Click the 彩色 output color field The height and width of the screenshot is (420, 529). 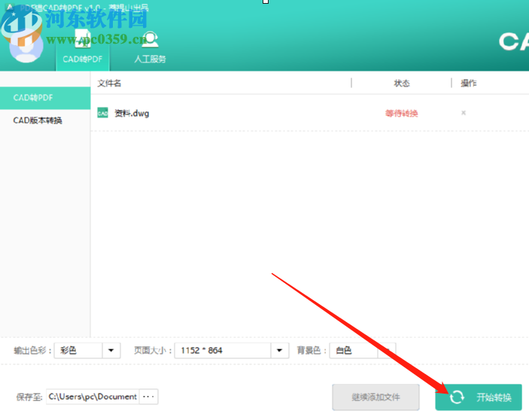click(x=78, y=351)
